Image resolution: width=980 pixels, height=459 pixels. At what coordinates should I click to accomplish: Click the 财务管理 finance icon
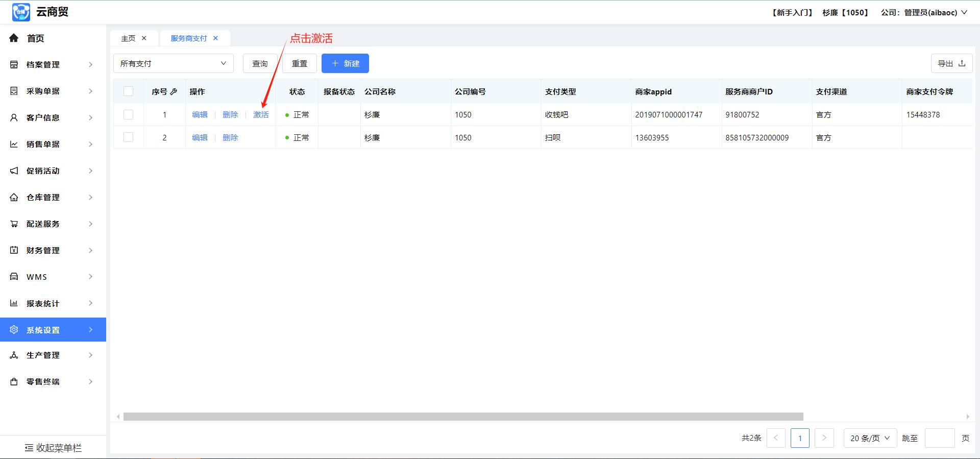(14, 250)
